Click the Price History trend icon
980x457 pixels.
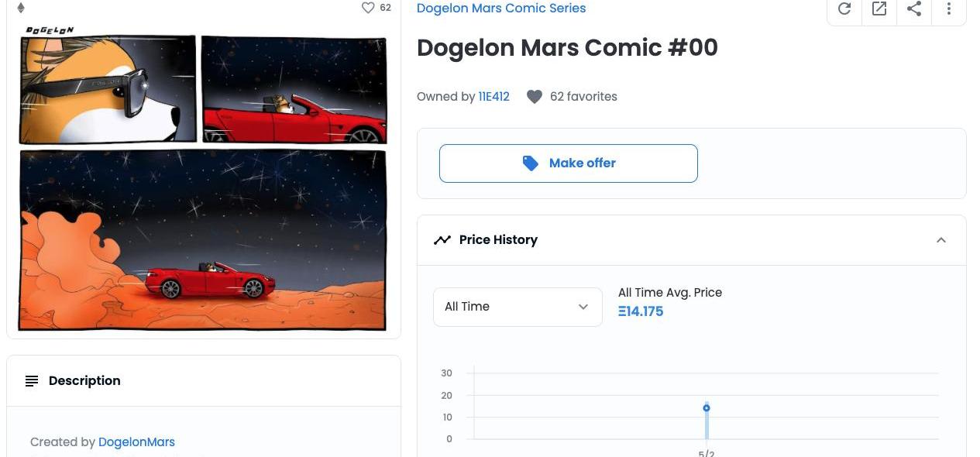coord(442,240)
